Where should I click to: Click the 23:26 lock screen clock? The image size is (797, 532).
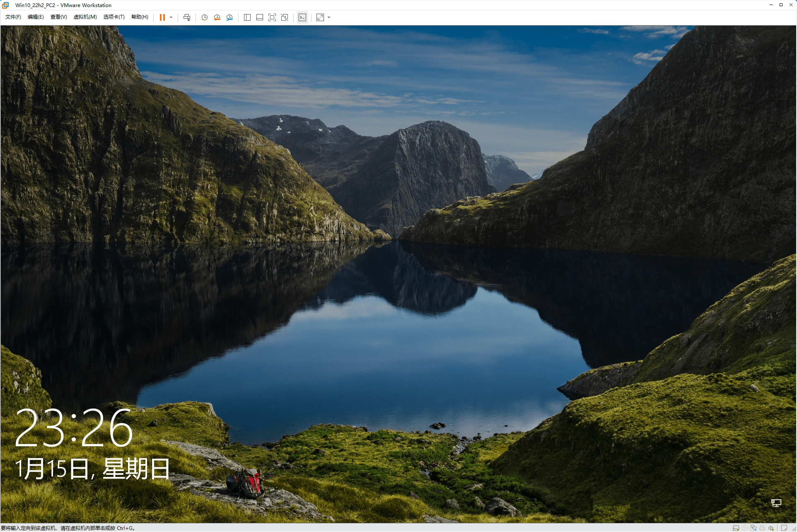coord(74,428)
